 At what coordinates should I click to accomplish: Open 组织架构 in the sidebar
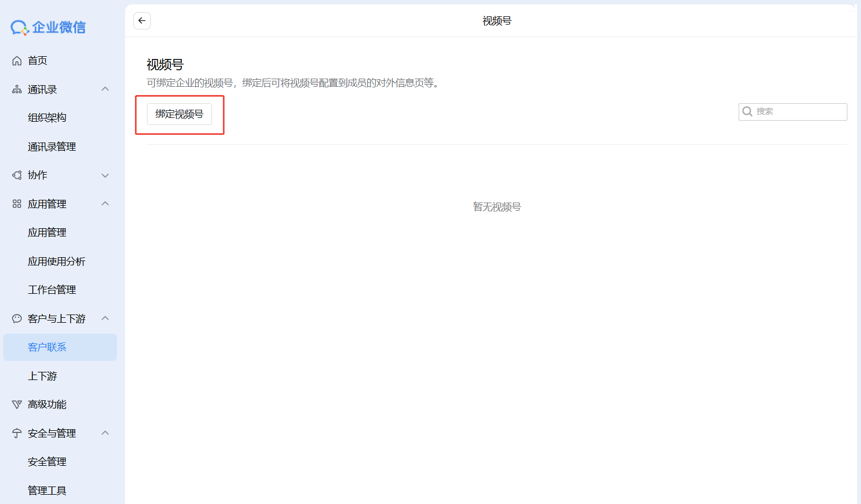47,118
